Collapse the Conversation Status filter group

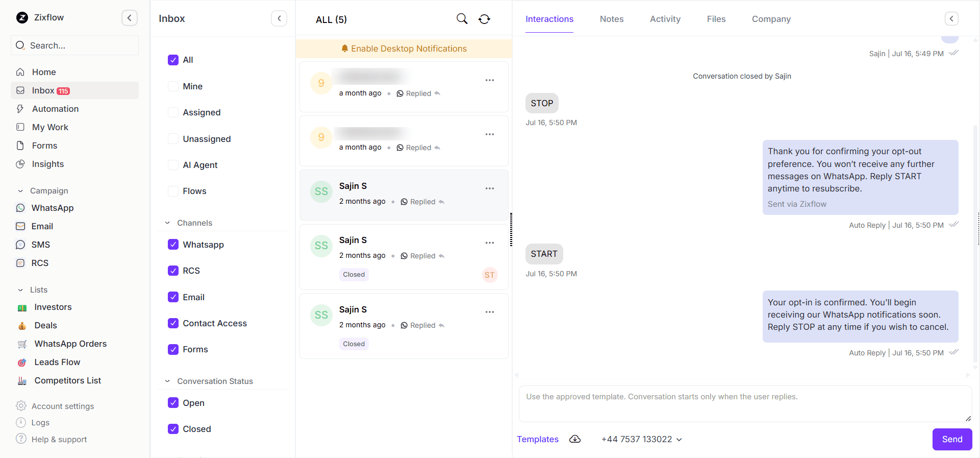tap(167, 381)
